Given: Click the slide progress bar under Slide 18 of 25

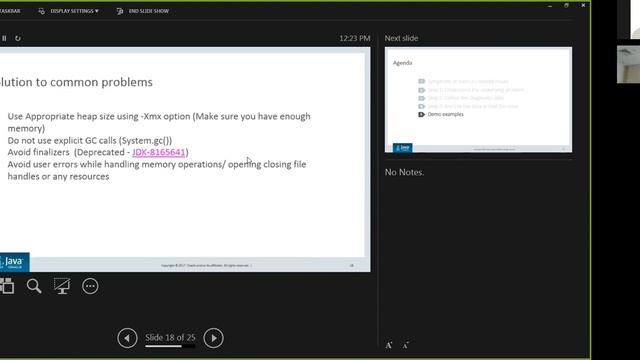Looking at the screenshot, I should click(x=170, y=347).
